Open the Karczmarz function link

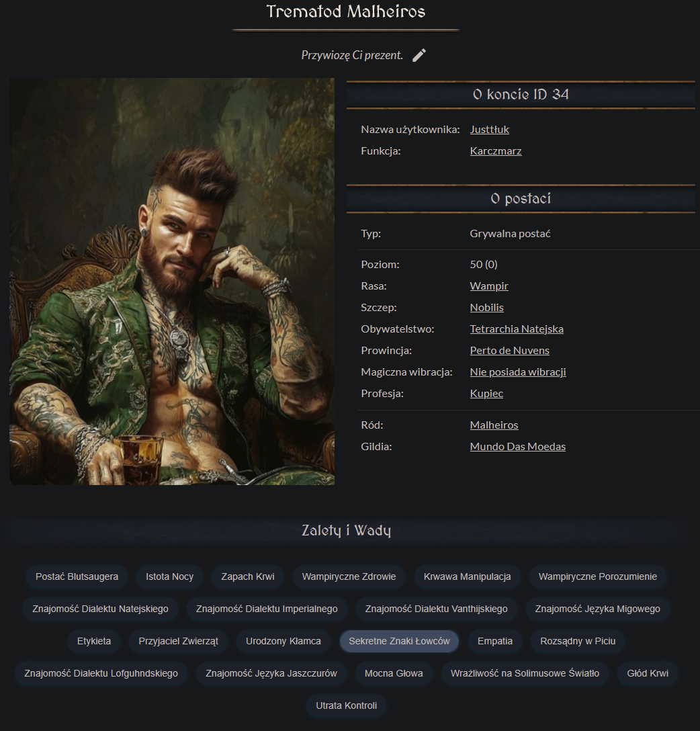coord(495,150)
